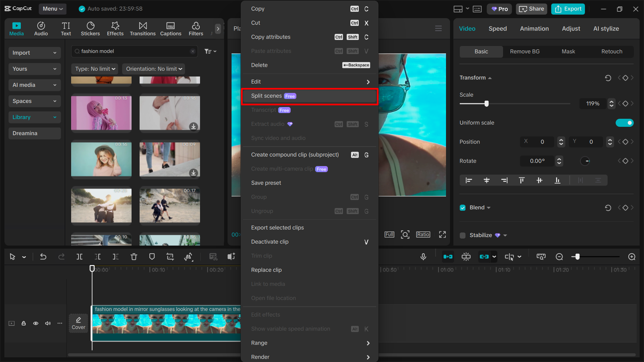This screenshot has width=644, height=362.
Task: Toggle Uniform scale off
Action: tap(624, 123)
